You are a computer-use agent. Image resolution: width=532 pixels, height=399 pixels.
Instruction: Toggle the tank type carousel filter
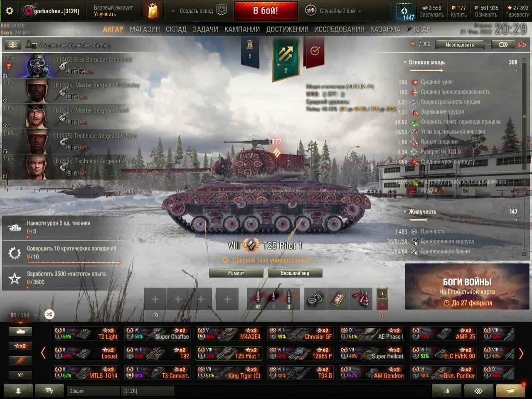coord(20,331)
